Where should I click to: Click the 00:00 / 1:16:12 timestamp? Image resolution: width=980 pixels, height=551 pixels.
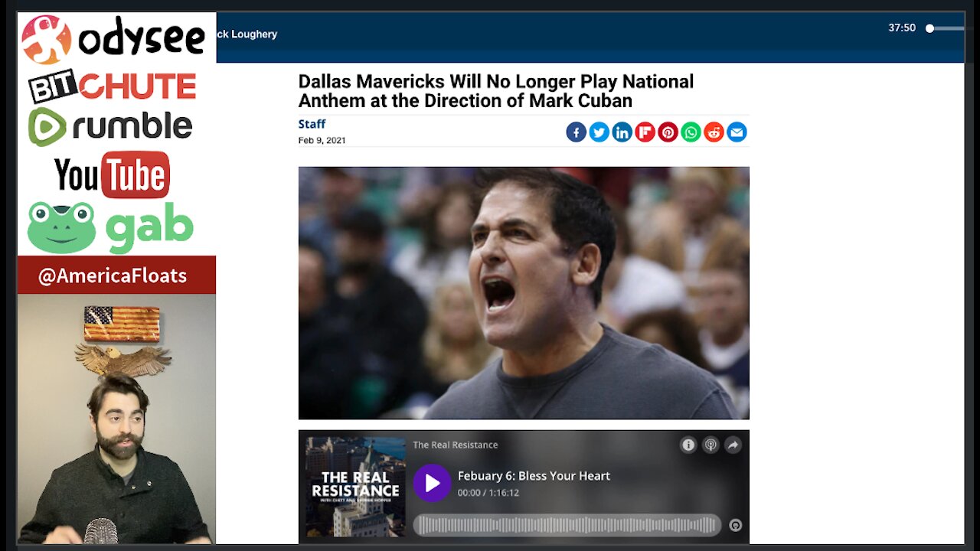488,493
